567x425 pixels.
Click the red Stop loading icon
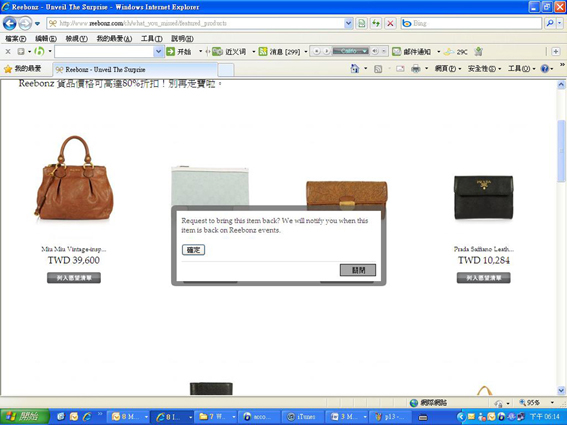pyautogui.click(x=390, y=24)
